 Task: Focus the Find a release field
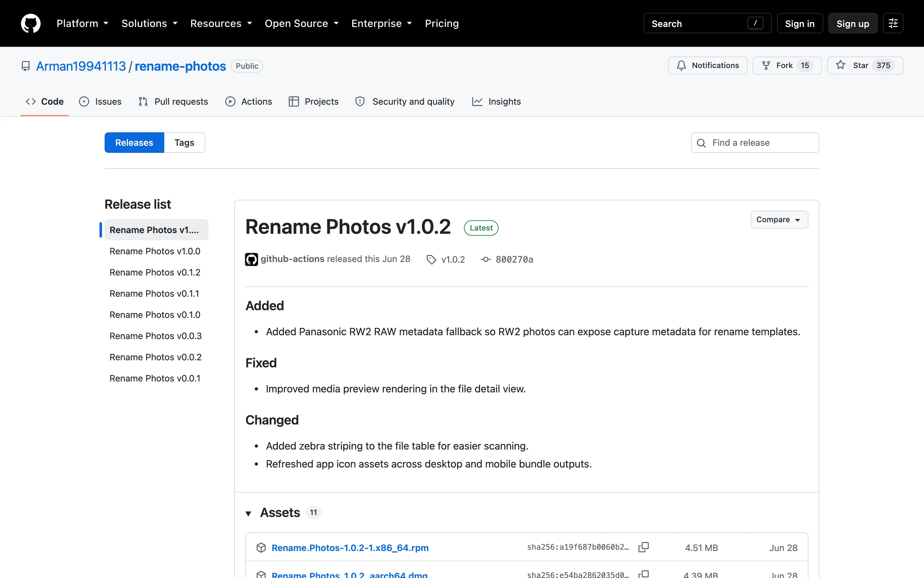(755, 143)
